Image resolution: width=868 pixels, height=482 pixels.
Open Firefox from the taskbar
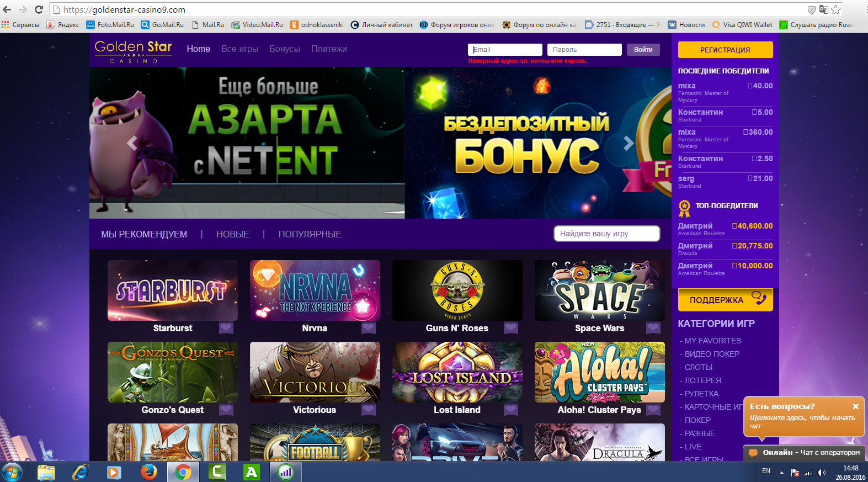coord(148,472)
